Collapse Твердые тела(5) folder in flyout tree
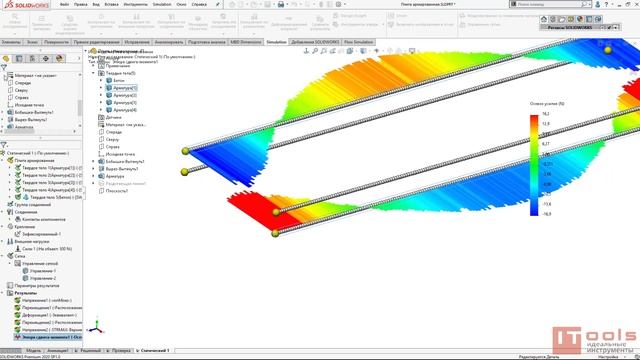 [93, 73]
